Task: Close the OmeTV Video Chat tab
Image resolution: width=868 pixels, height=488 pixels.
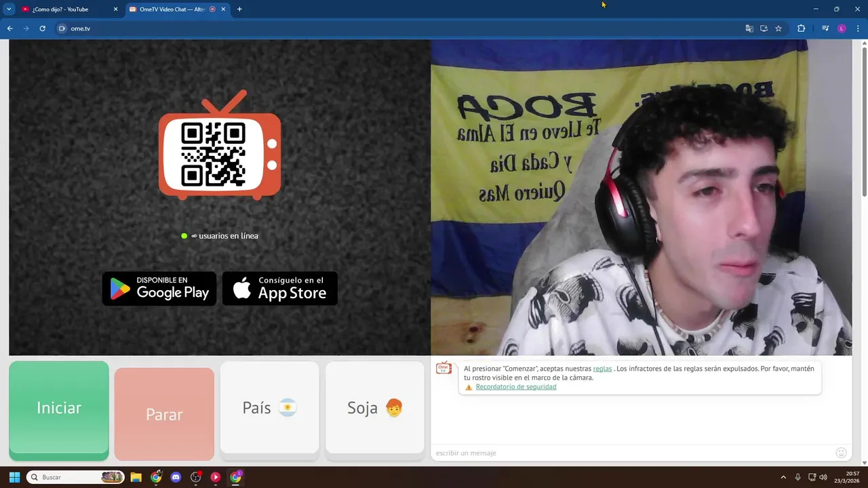Action: pyautogui.click(x=223, y=9)
